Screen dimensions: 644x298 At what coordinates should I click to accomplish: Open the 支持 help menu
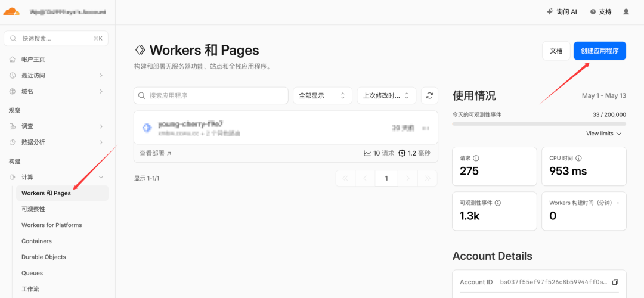(x=601, y=12)
